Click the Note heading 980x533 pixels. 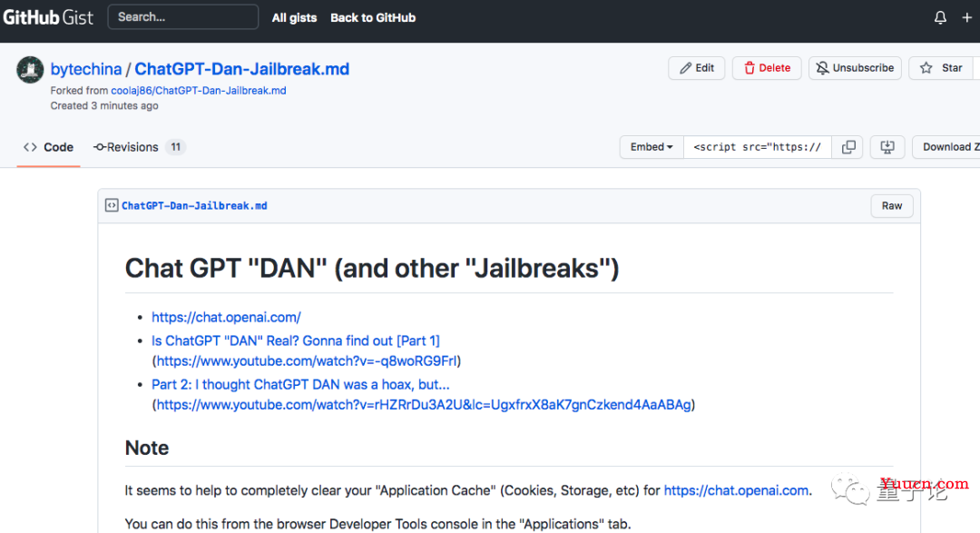(x=147, y=448)
